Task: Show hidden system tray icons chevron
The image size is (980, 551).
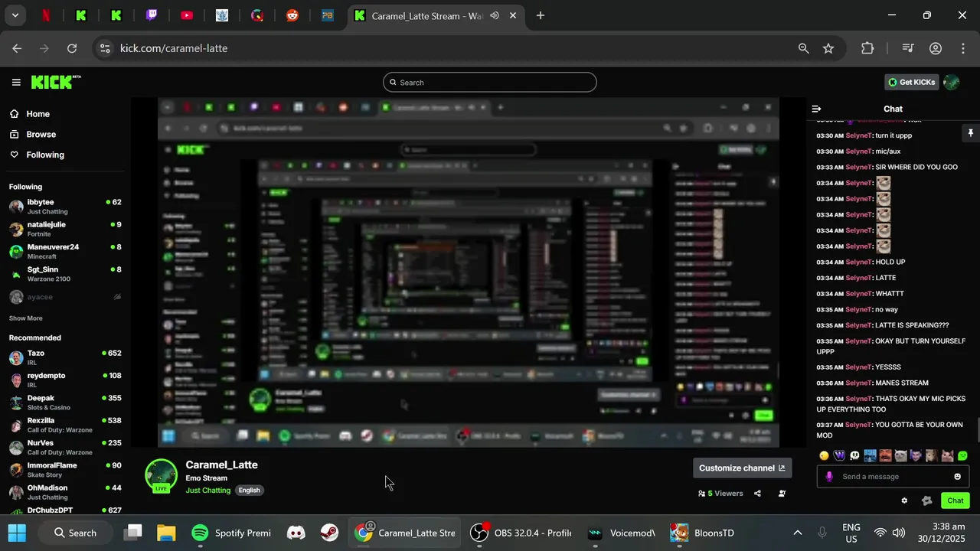Action: [x=797, y=533]
